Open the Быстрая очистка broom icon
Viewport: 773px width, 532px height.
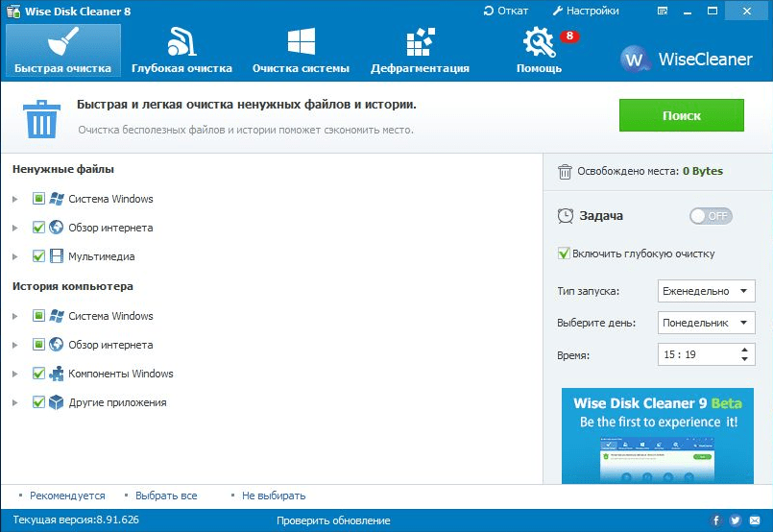[62, 42]
